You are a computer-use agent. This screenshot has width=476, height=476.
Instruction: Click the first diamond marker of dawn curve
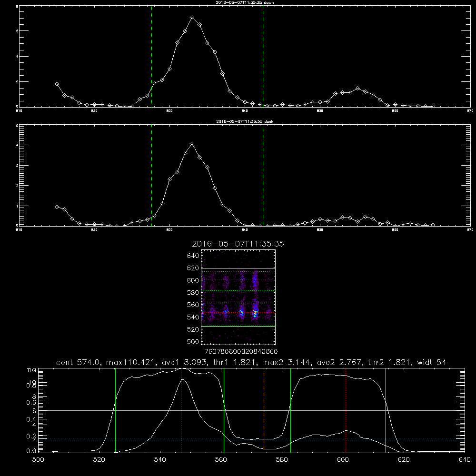(57, 84)
